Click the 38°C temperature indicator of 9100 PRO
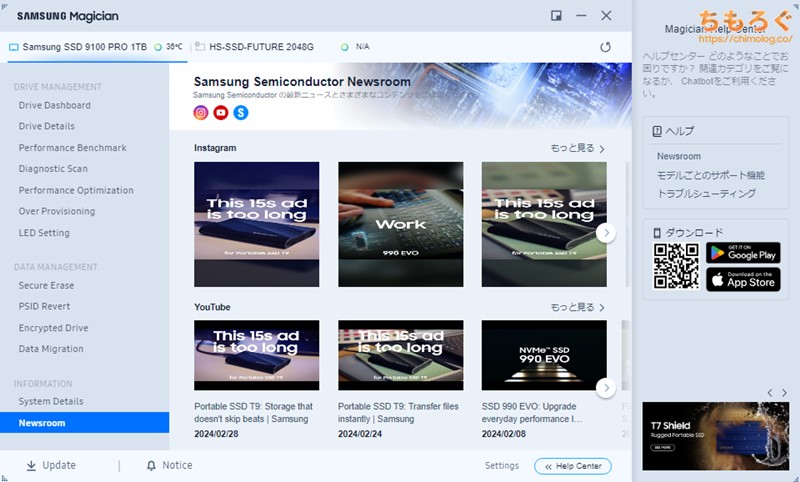This screenshot has width=800, height=482. click(169, 47)
